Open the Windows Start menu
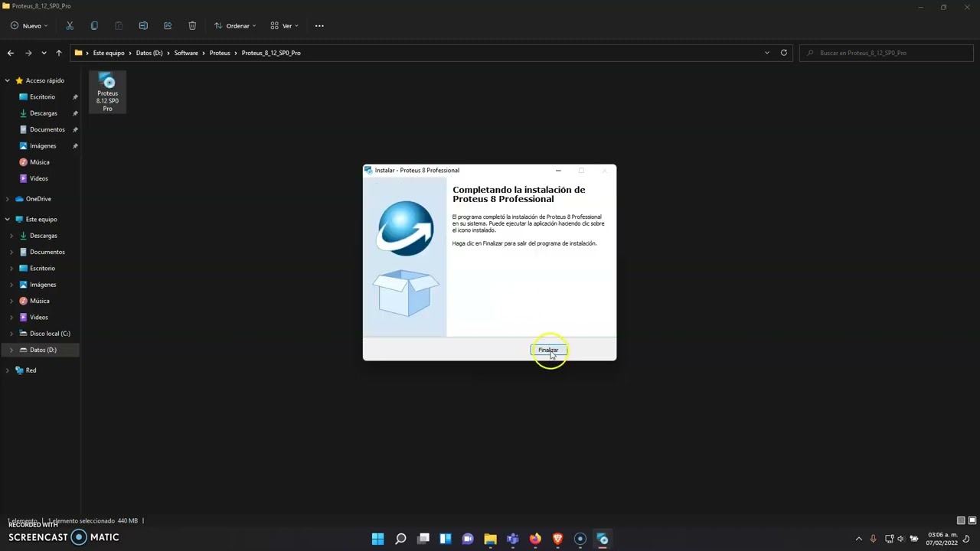The width and height of the screenshot is (980, 551). (377, 539)
